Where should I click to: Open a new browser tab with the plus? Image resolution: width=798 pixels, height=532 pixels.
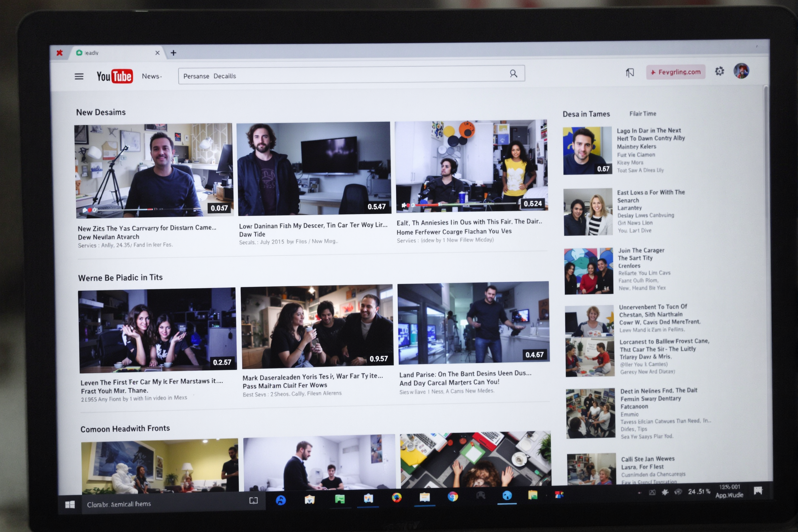pyautogui.click(x=173, y=52)
